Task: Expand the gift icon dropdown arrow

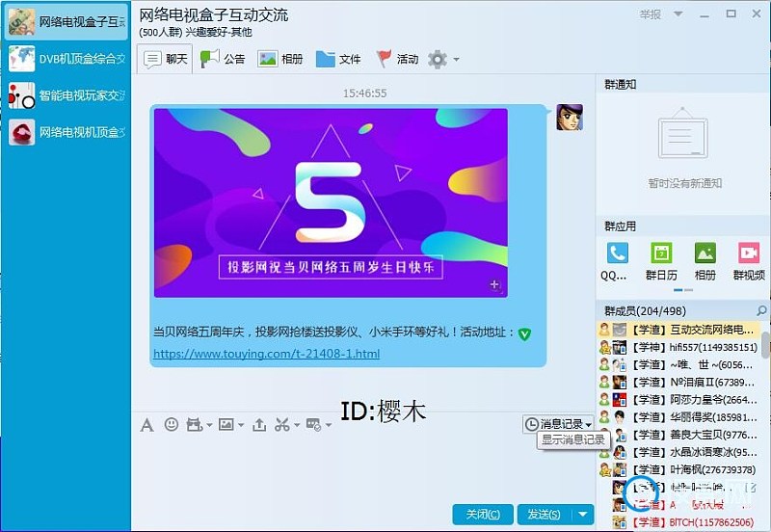Action: click(209, 425)
